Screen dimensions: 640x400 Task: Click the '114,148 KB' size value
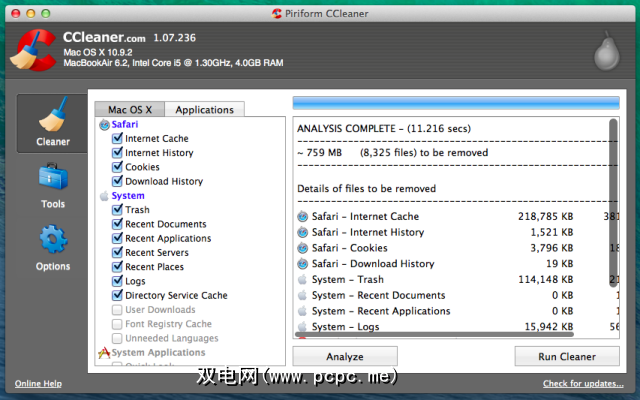click(x=546, y=280)
